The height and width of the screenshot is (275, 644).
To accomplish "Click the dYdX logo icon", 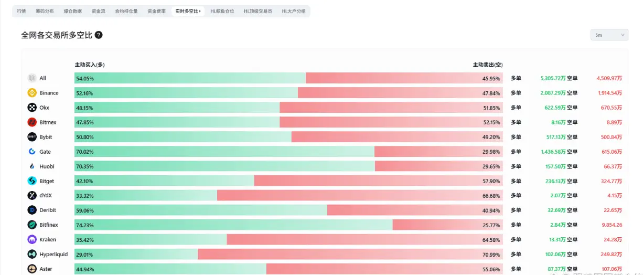I will point(32,195).
